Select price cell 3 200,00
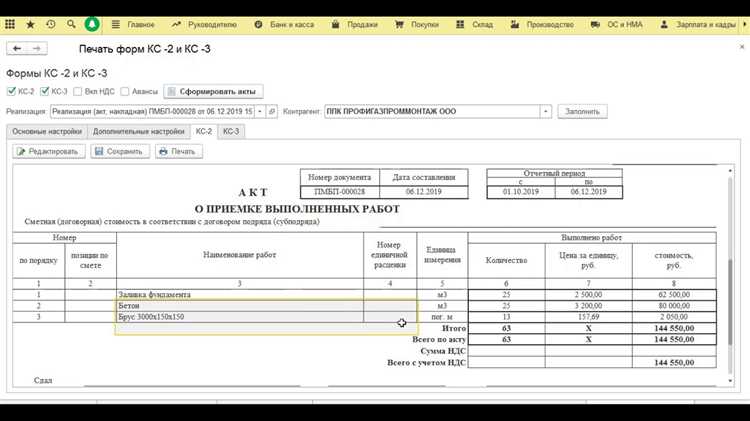Image resolution: width=750 pixels, height=421 pixels. [588, 306]
